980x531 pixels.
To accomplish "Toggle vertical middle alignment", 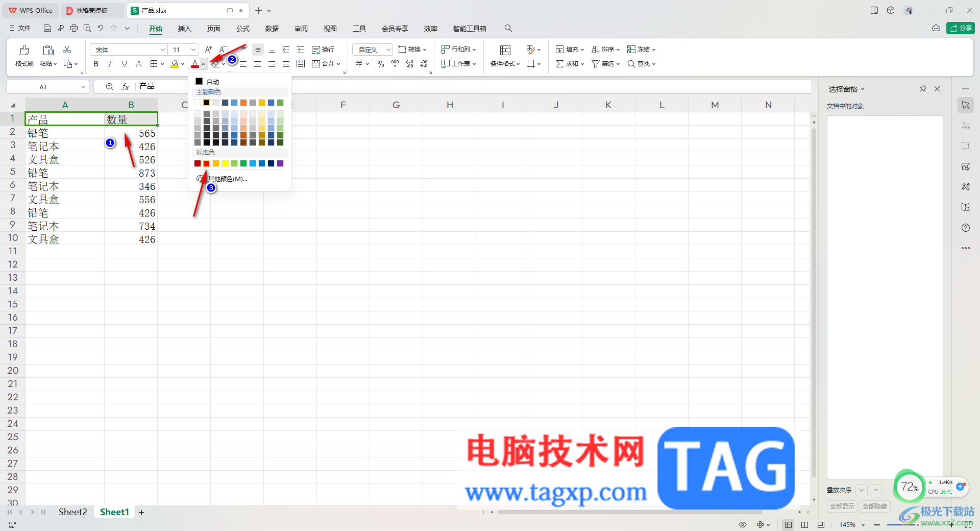I will (258, 50).
